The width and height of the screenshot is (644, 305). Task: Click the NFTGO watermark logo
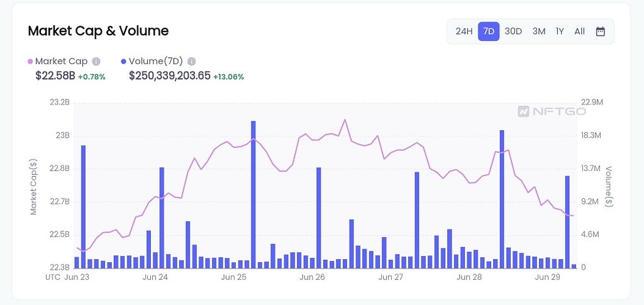552,111
